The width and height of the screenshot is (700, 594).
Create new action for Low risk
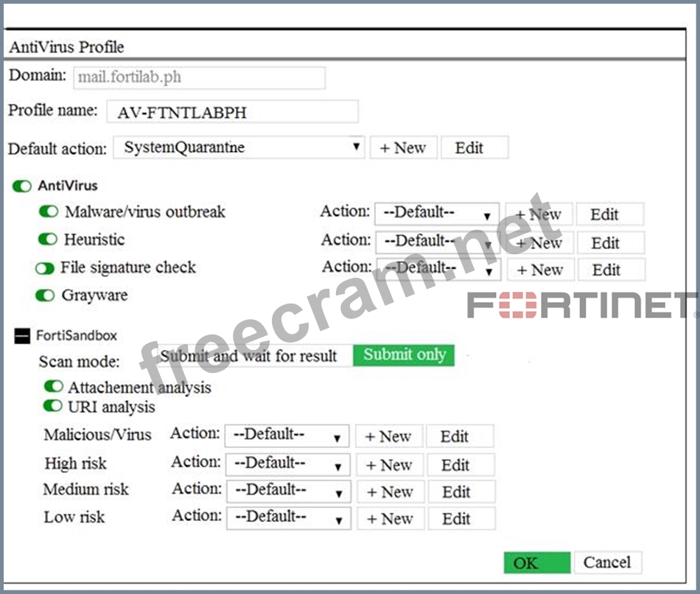(391, 519)
